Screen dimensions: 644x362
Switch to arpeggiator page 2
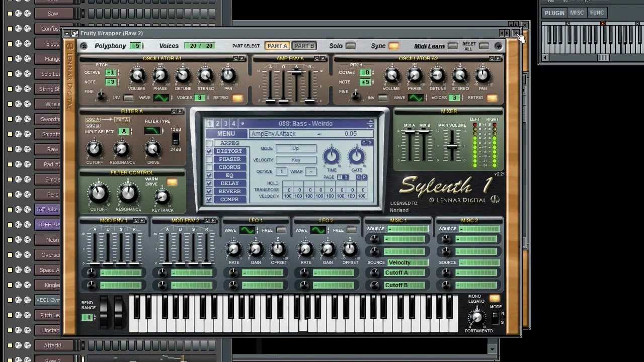(346, 177)
